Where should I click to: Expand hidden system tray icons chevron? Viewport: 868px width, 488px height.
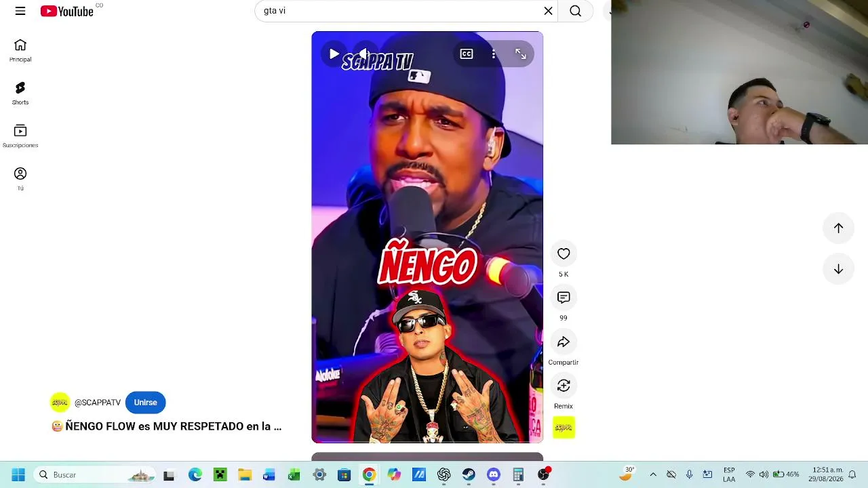click(653, 475)
